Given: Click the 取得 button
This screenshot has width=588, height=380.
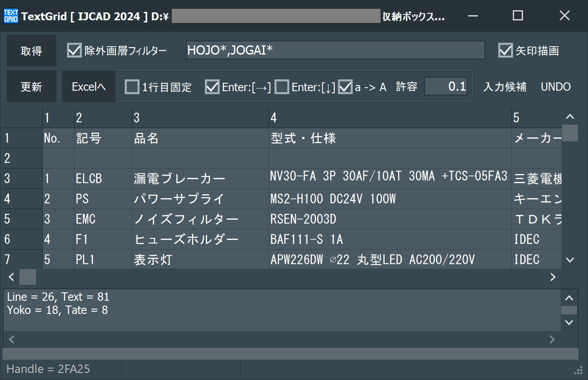Looking at the screenshot, I should point(31,51).
